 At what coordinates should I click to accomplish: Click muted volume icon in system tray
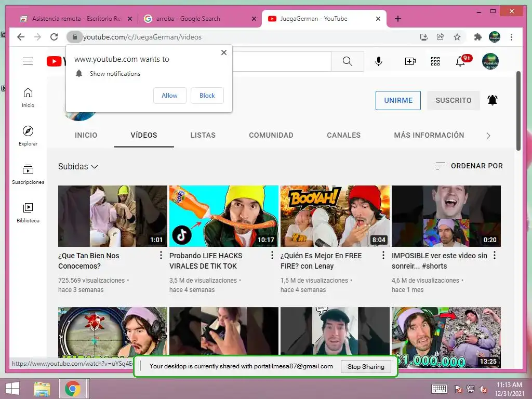(x=483, y=389)
